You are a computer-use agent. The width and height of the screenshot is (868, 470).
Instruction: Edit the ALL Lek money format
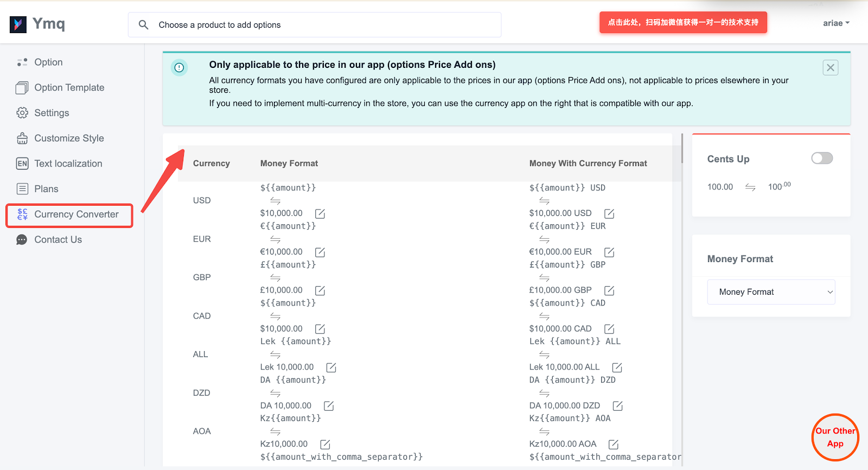(331, 368)
